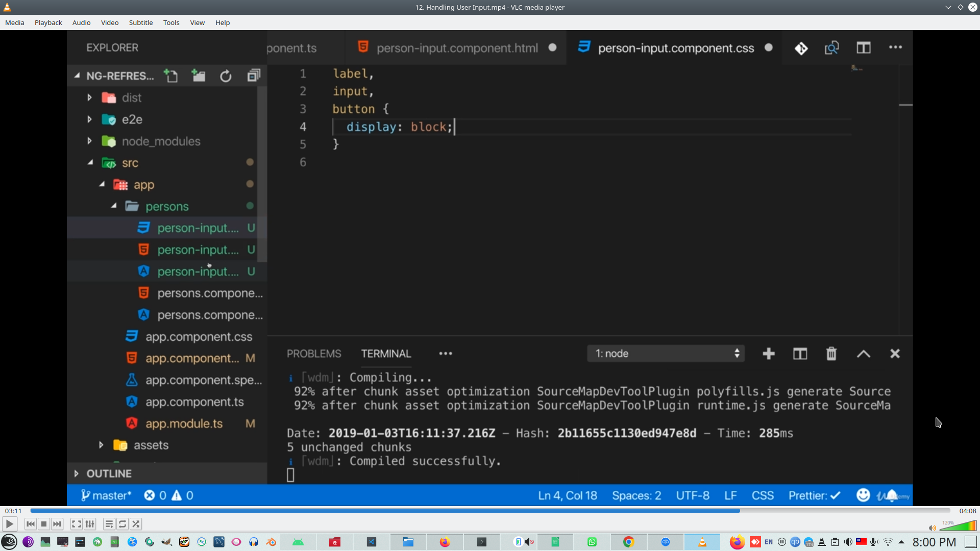Adjust the volume level slider
980x551 pixels.
tap(959, 526)
